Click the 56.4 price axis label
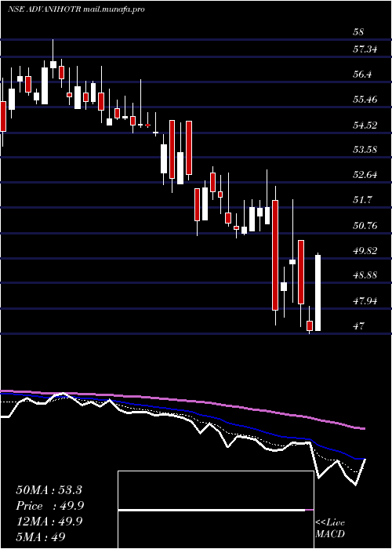The height and width of the screenshot is (549, 392). click(x=362, y=75)
